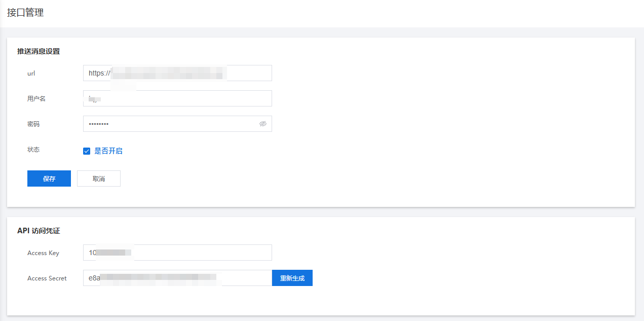The height and width of the screenshot is (321, 644).
Task: Uncheck the 是否开启 checkbox
Action: click(87, 151)
